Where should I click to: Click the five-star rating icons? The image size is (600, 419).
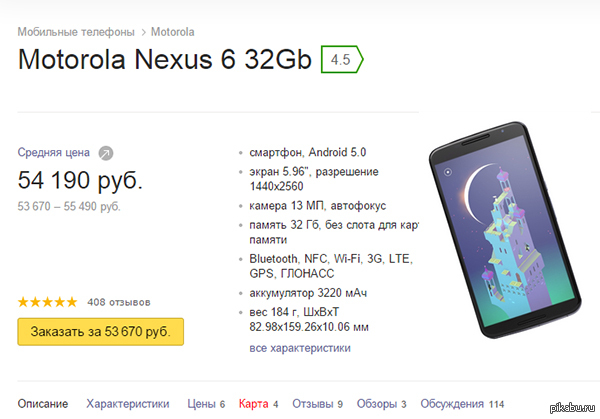tap(47, 301)
